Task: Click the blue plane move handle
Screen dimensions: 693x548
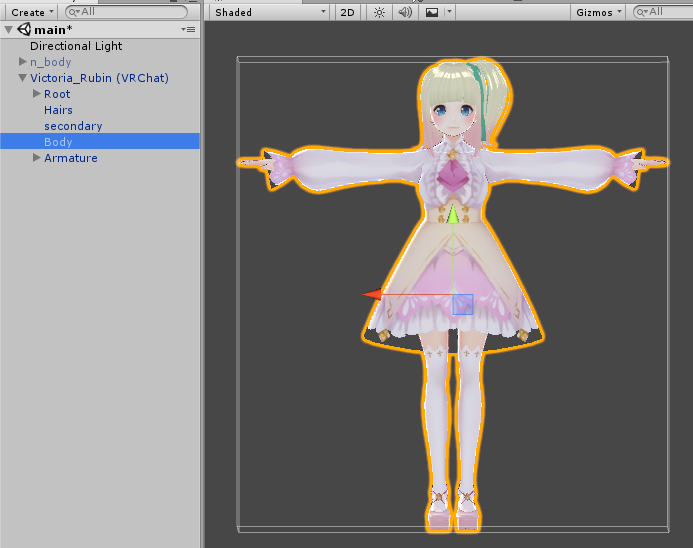Action: 463,304
